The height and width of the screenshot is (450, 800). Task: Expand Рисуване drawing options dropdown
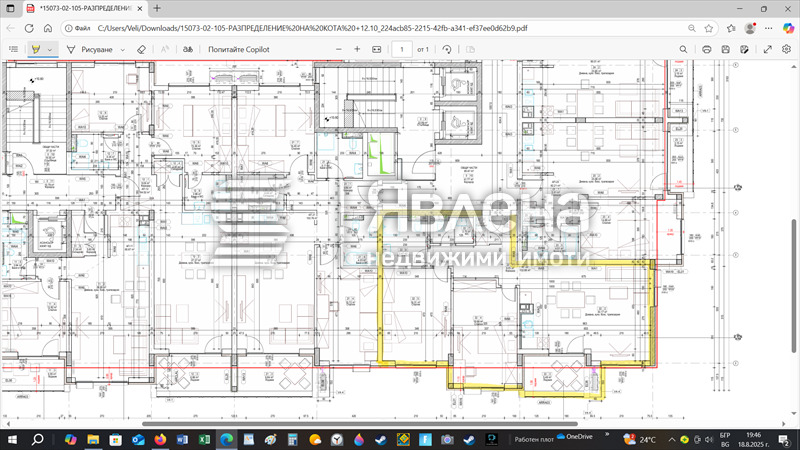[122, 49]
